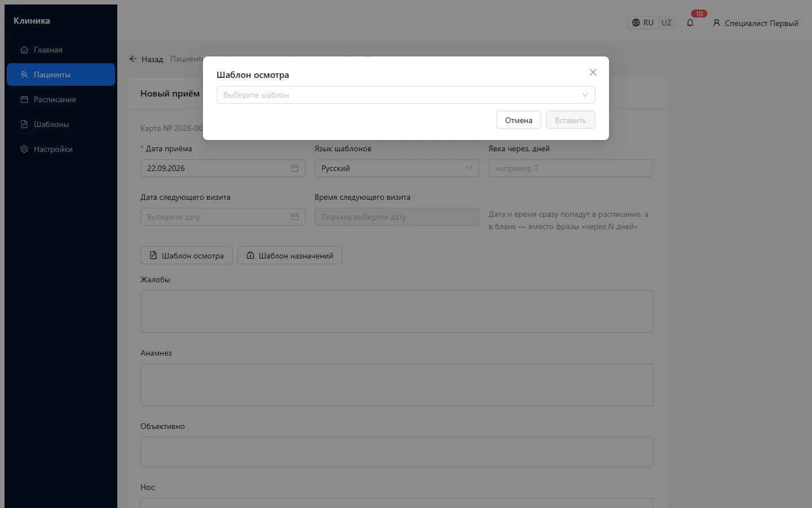Click the Нос text area
Viewport: 812px width, 508px height.
point(397,503)
